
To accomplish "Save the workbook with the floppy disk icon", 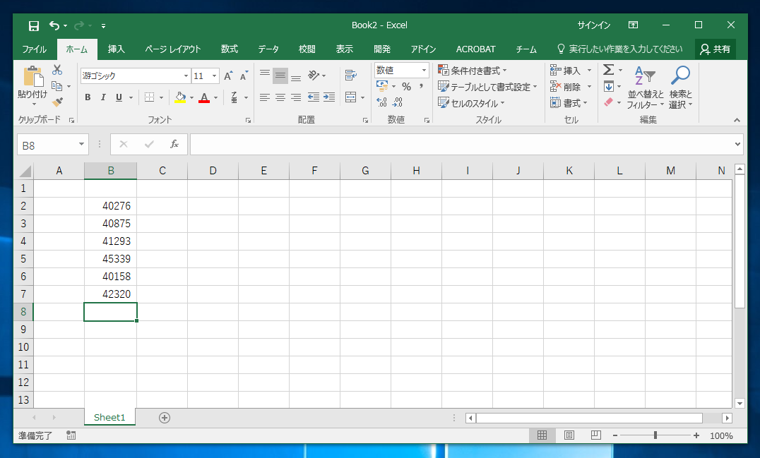I will point(33,26).
